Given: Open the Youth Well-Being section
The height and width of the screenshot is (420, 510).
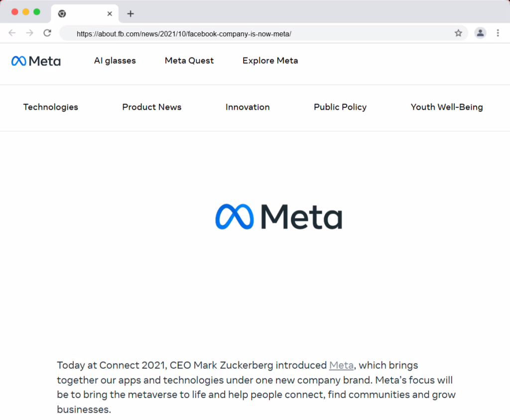Looking at the screenshot, I should pyautogui.click(x=447, y=107).
